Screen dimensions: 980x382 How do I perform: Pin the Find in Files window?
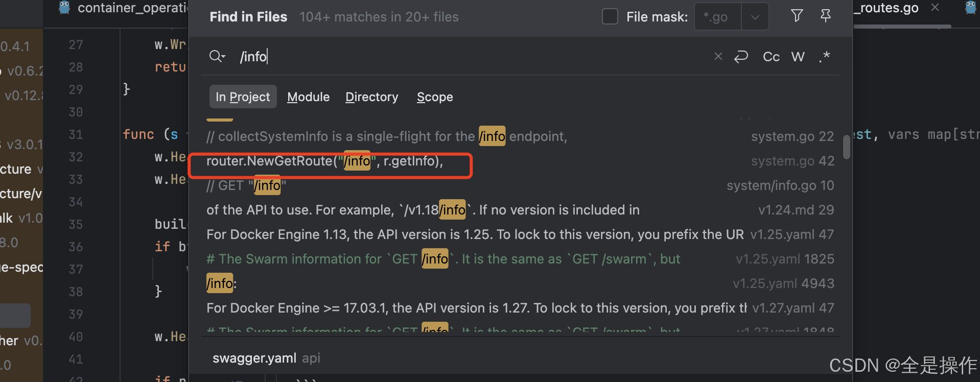tap(825, 16)
